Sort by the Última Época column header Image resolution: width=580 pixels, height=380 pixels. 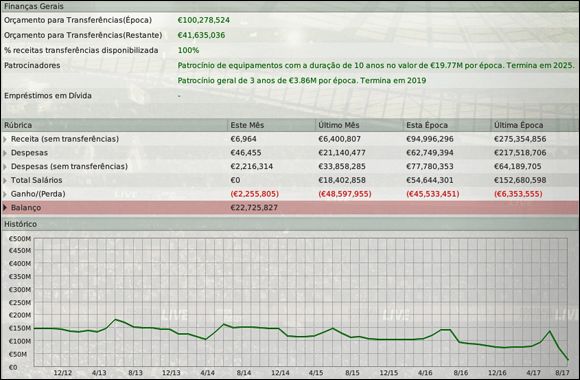click(535, 125)
